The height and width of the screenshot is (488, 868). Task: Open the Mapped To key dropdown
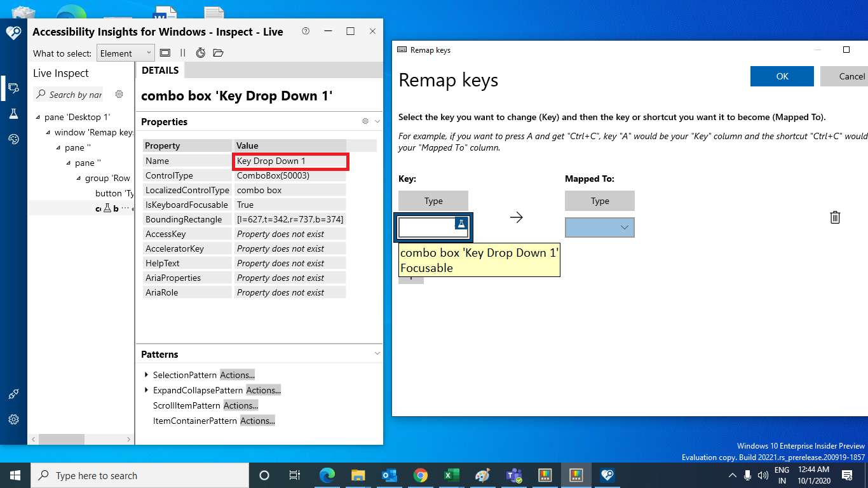pyautogui.click(x=599, y=227)
